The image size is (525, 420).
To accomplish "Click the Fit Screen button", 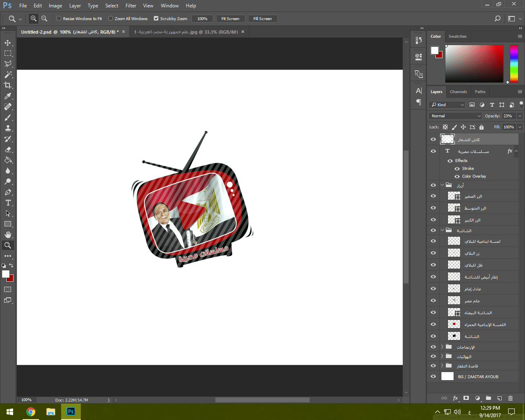I will coord(230,19).
